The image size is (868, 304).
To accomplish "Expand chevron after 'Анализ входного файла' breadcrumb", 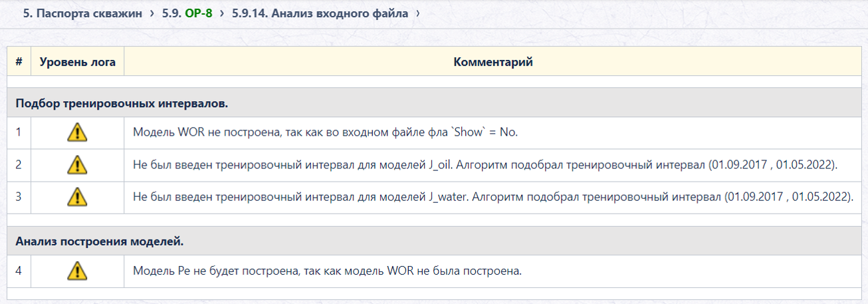I will [417, 13].
